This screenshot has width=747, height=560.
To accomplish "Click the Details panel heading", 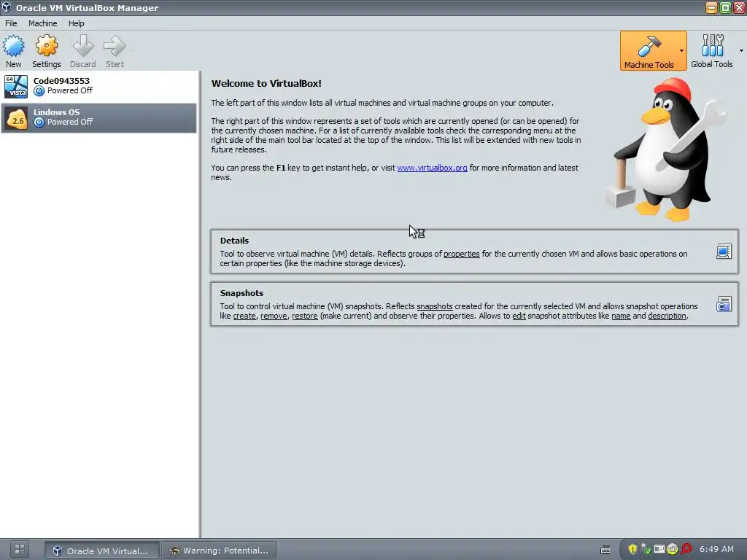I will (x=234, y=241).
